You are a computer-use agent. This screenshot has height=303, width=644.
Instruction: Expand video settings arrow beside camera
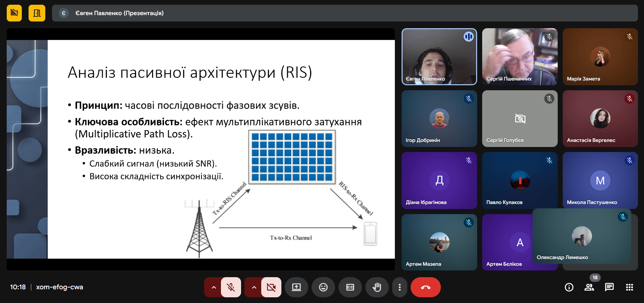click(x=254, y=287)
